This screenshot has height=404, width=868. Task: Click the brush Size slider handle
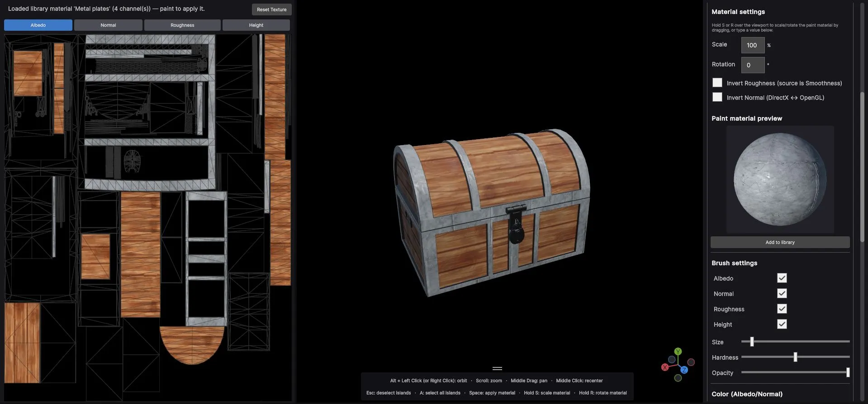point(752,342)
